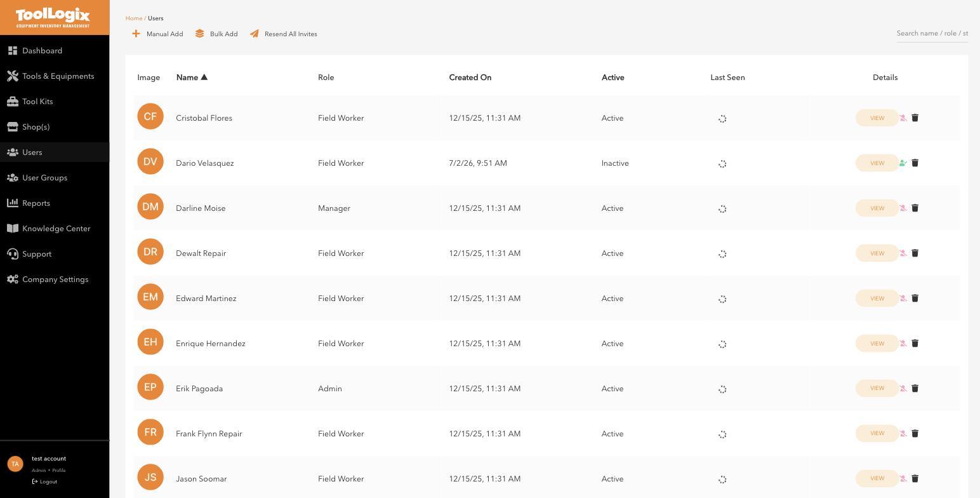This screenshot has width=980, height=498.
Task: Deactivate Darline Moise with user-slash icon
Action: pos(903,208)
